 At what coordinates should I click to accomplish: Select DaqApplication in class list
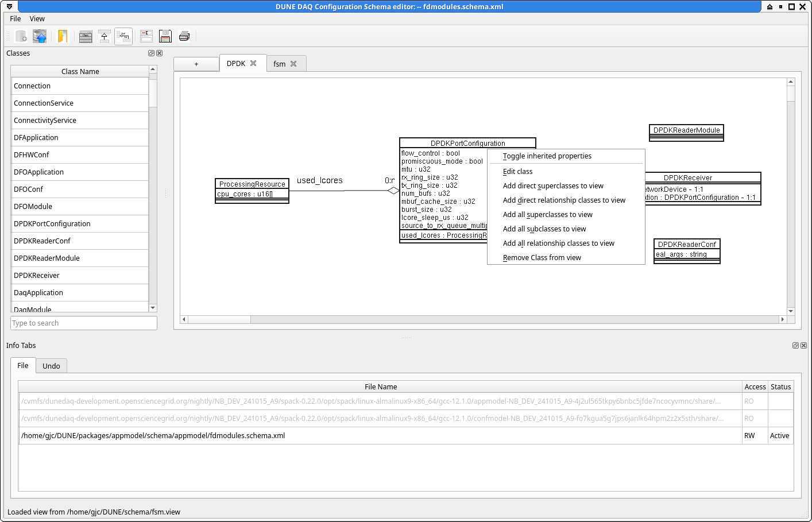[x=80, y=293]
